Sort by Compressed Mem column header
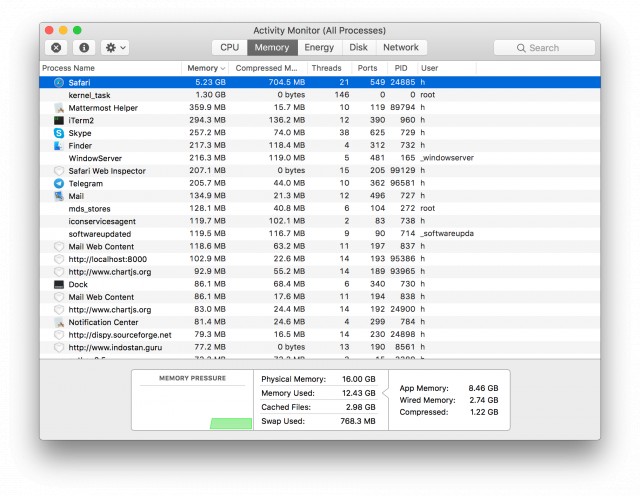640x496 pixels. coord(266,68)
